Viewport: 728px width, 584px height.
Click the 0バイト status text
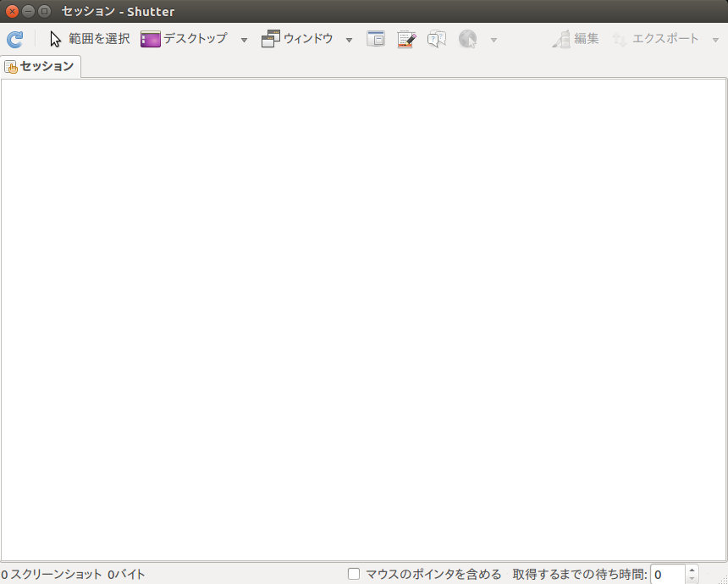coord(126,574)
